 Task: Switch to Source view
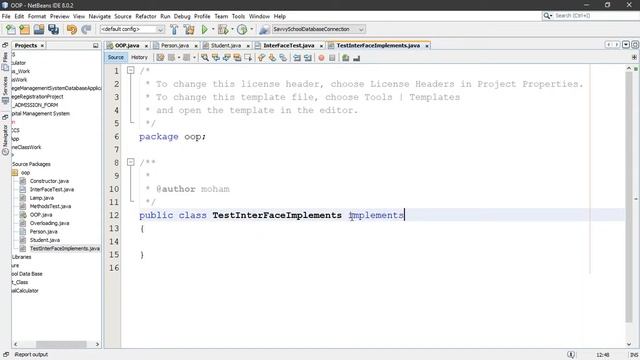point(116,58)
